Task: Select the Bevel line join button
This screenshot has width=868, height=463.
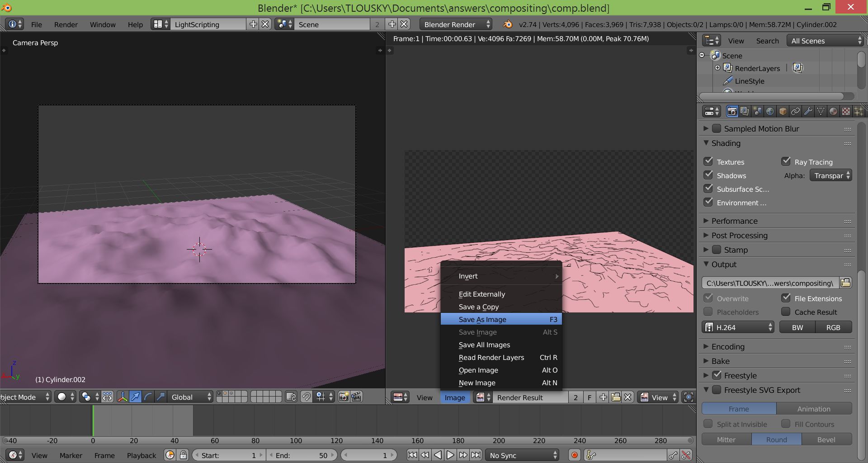Action: coord(826,439)
